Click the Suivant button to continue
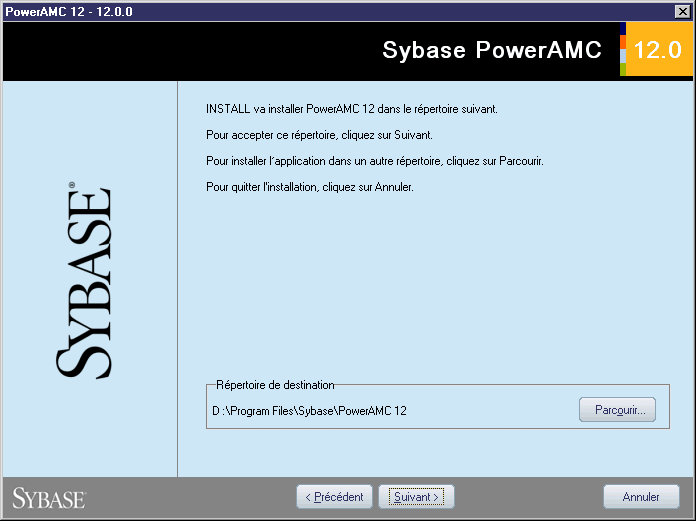 [x=416, y=497]
